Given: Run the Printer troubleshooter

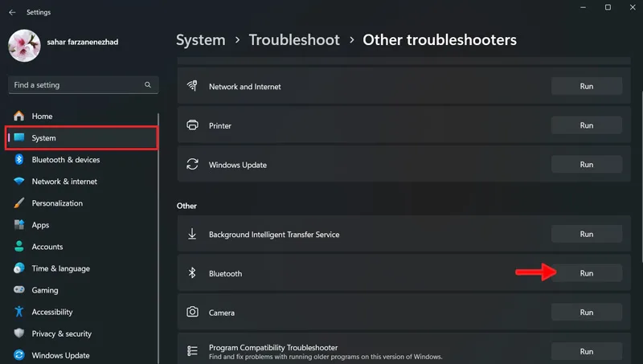Looking at the screenshot, I should (x=587, y=125).
